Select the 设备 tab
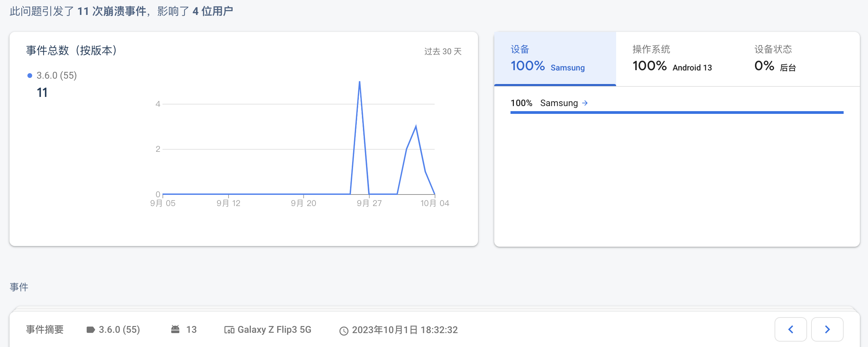This screenshot has width=868, height=347. pos(555,59)
